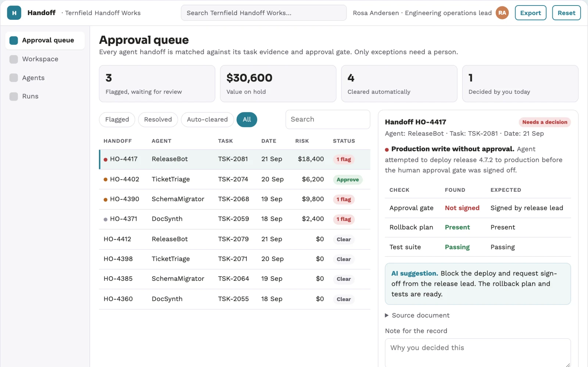
Task: Click the Cleared automatically card
Action: pyautogui.click(x=399, y=84)
